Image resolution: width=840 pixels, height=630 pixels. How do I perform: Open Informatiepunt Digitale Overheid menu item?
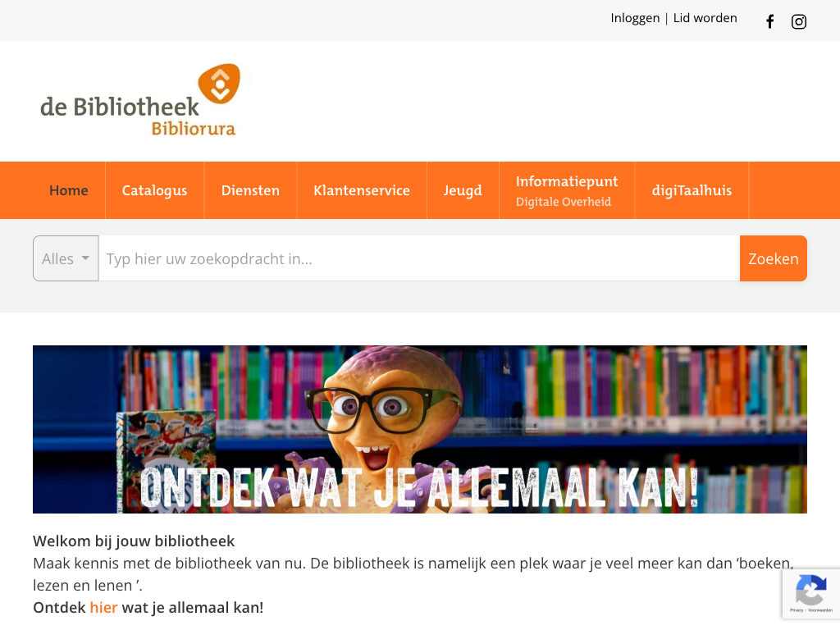point(567,190)
